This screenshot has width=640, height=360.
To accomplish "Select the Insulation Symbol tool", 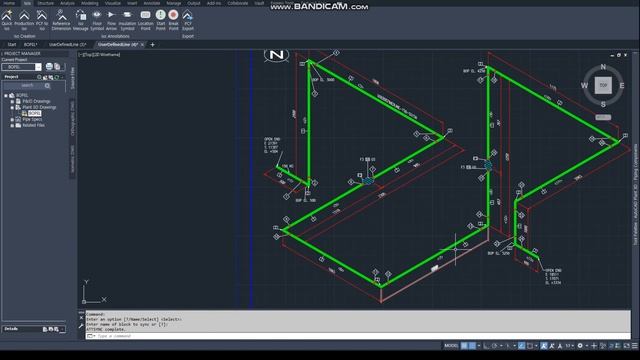I will click(x=127, y=20).
